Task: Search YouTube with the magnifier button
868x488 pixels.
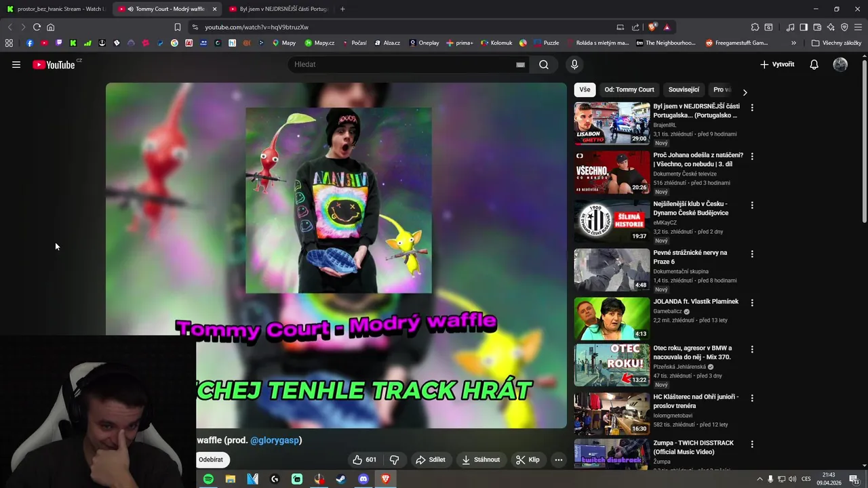Action: pyautogui.click(x=544, y=64)
